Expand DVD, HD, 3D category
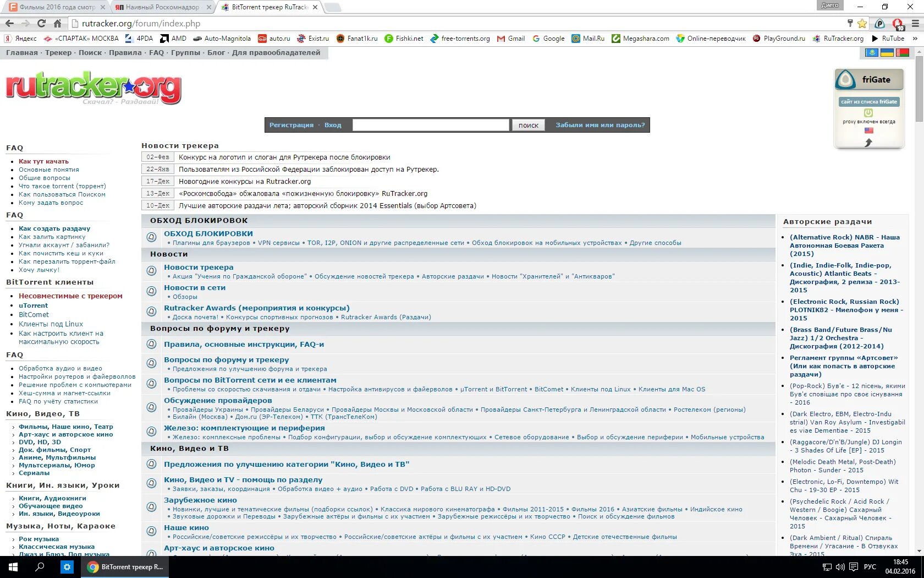 click(x=40, y=442)
